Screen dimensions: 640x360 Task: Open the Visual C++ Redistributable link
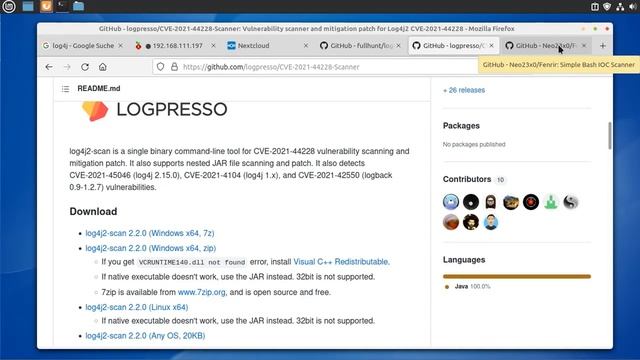click(341, 262)
